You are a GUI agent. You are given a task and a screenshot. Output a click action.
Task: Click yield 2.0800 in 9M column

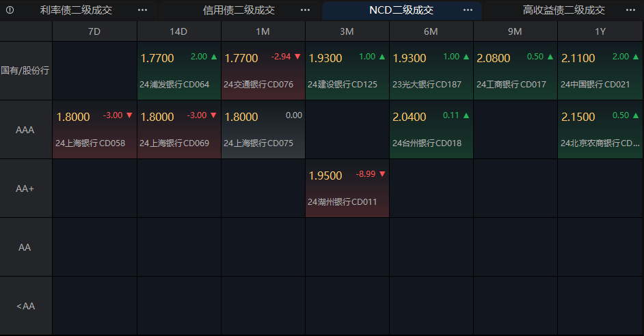pyautogui.click(x=494, y=58)
